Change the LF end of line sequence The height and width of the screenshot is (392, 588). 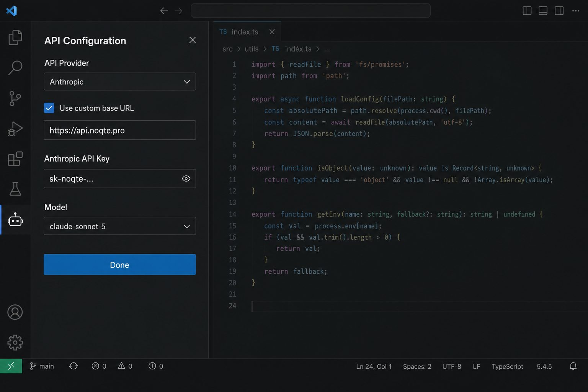(x=476, y=366)
